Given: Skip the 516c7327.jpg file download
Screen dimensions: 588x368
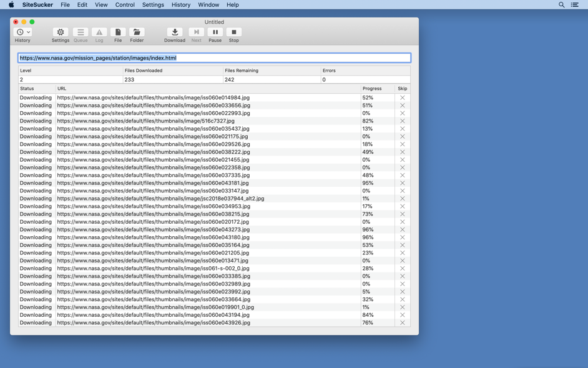Looking at the screenshot, I should (403, 121).
